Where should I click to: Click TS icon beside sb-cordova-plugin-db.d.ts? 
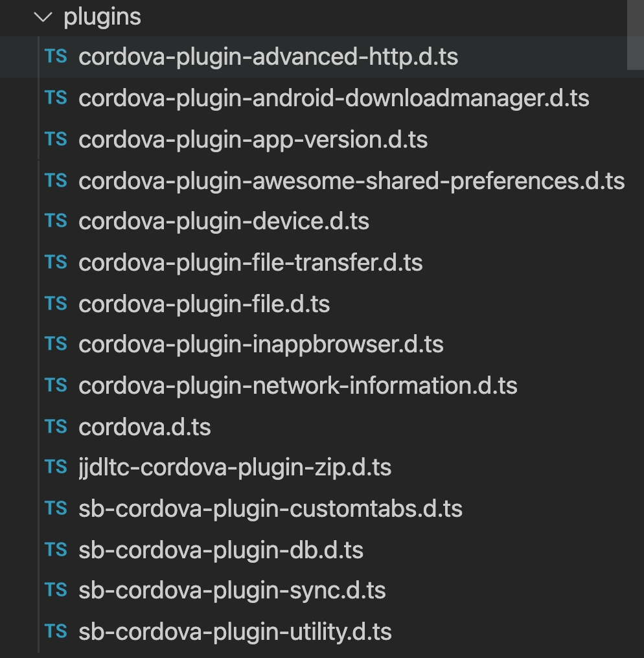(x=56, y=550)
